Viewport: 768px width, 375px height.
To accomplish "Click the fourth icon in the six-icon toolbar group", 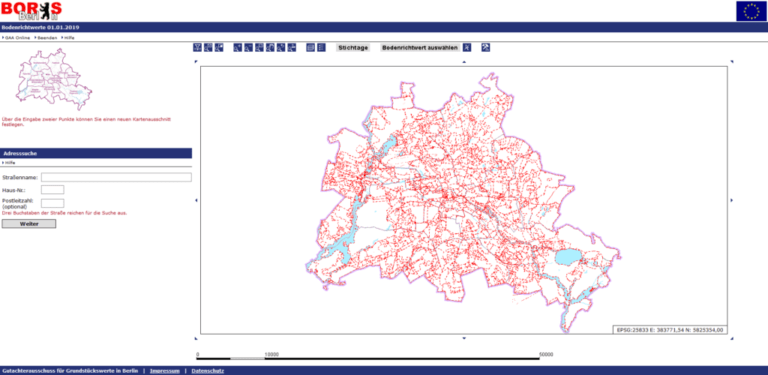I will 270,47.
